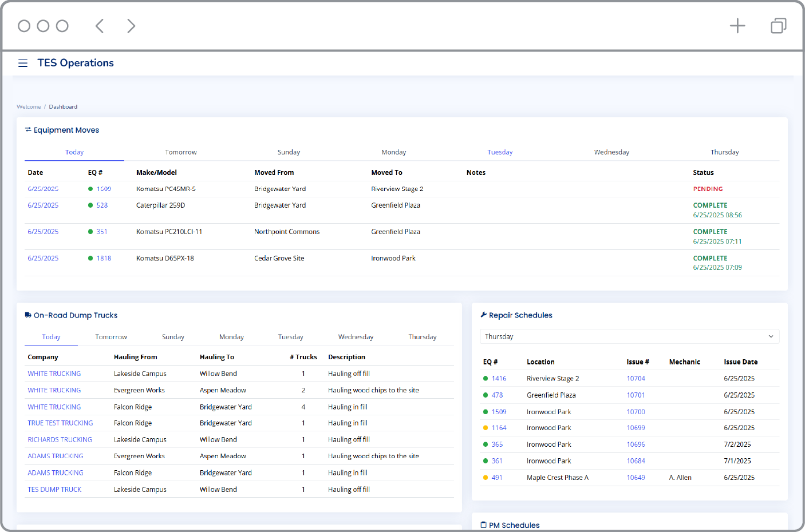This screenshot has width=805, height=532.
Task: Open TES DUMP TRUCK company link
Action: [54, 490]
